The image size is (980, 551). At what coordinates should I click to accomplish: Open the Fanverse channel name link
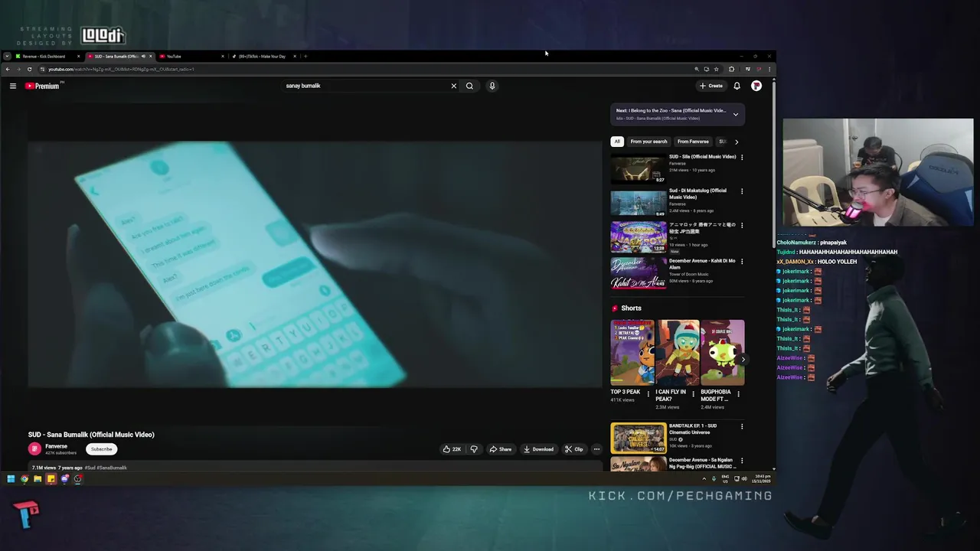click(x=56, y=446)
